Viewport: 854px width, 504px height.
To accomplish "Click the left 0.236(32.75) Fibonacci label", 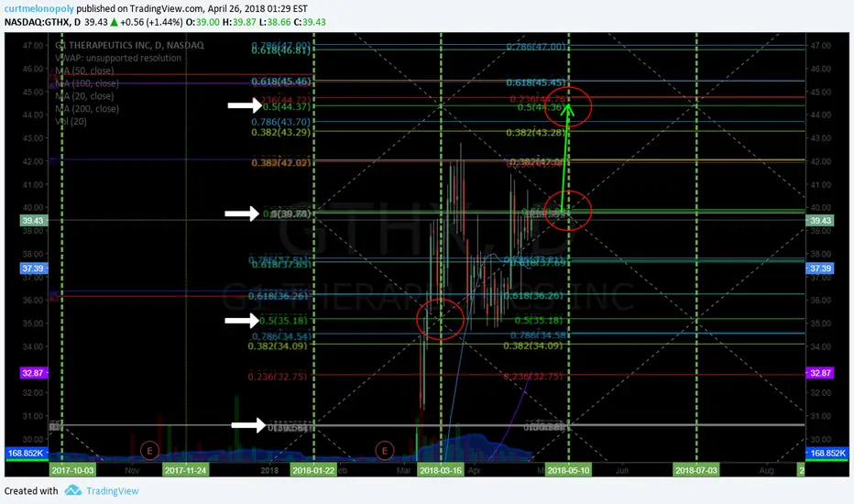I will click(x=278, y=377).
